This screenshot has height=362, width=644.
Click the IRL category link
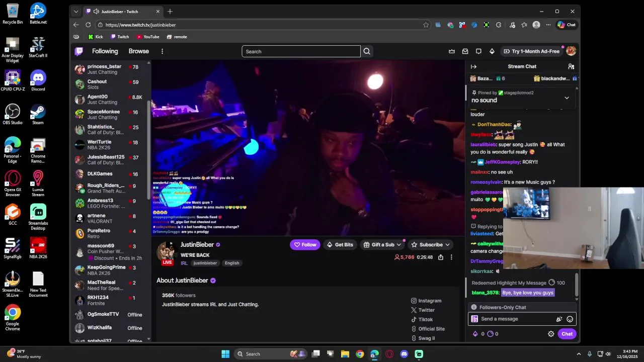[184, 263]
